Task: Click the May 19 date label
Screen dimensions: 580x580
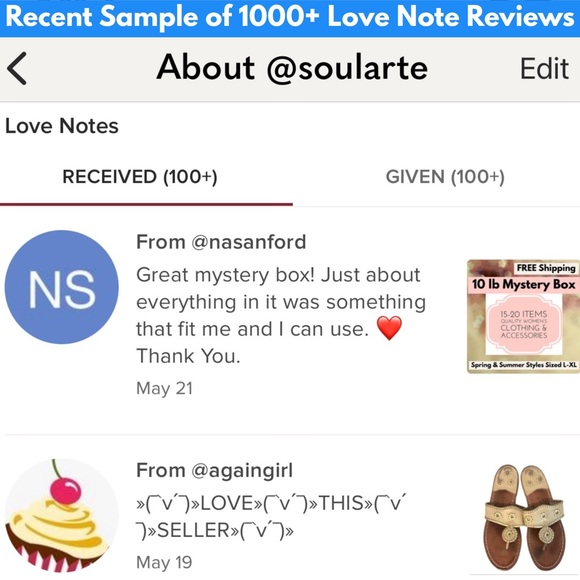Action: [164, 563]
